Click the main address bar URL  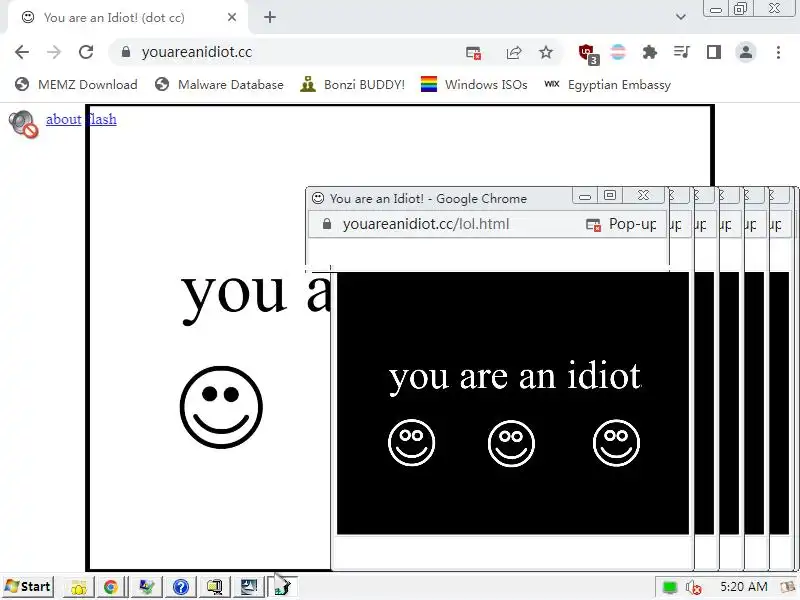196,52
